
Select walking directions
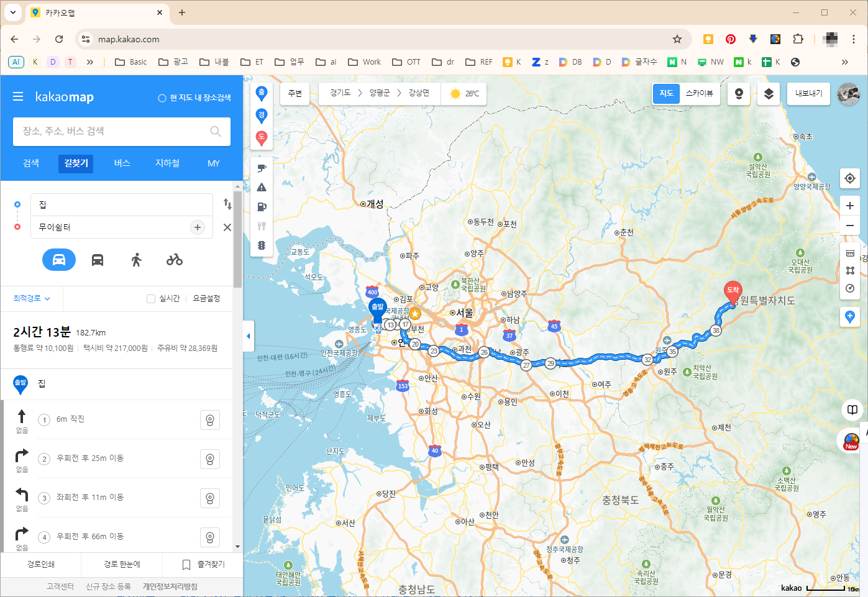point(137,260)
